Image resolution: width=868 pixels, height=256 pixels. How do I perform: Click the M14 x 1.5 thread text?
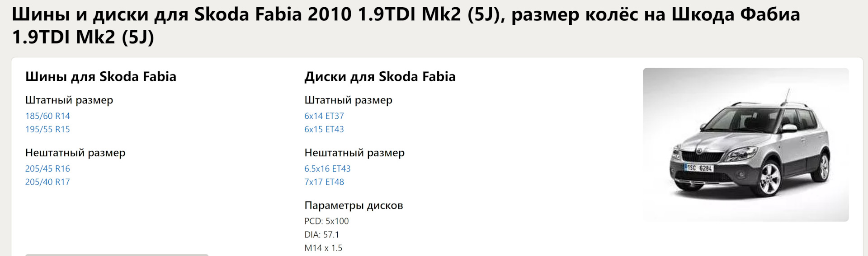[323, 248]
